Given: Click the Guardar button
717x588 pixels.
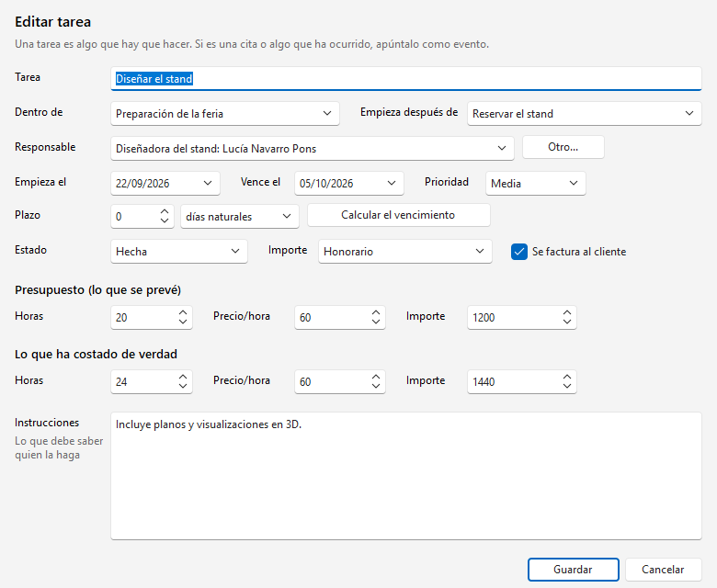Looking at the screenshot, I should tap(573, 570).
